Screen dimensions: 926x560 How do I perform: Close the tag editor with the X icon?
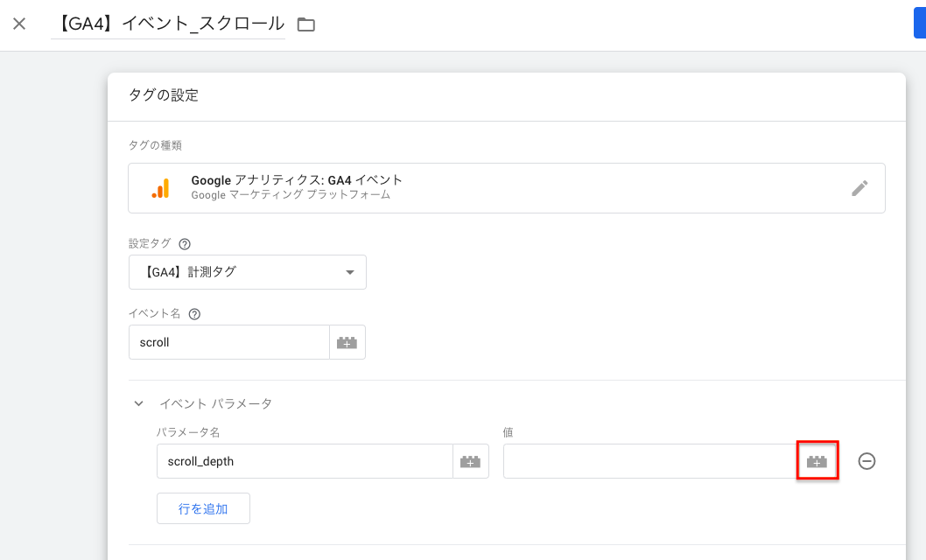pos(19,24)
